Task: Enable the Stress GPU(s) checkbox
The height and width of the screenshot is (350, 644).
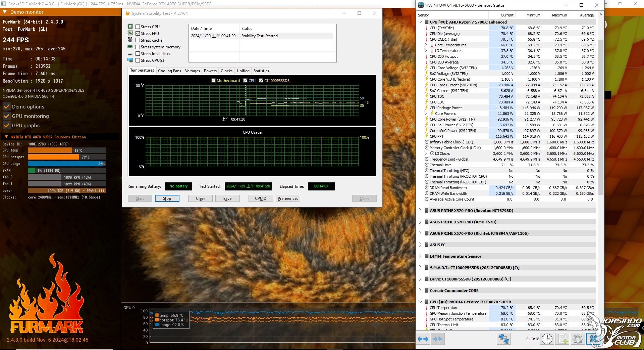Action: tap(138, 60)
